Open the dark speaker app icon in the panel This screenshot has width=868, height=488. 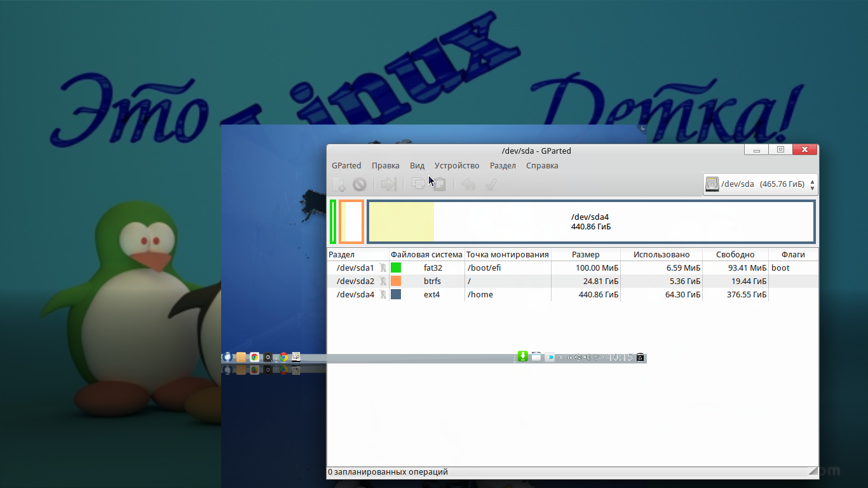[269, 357]
